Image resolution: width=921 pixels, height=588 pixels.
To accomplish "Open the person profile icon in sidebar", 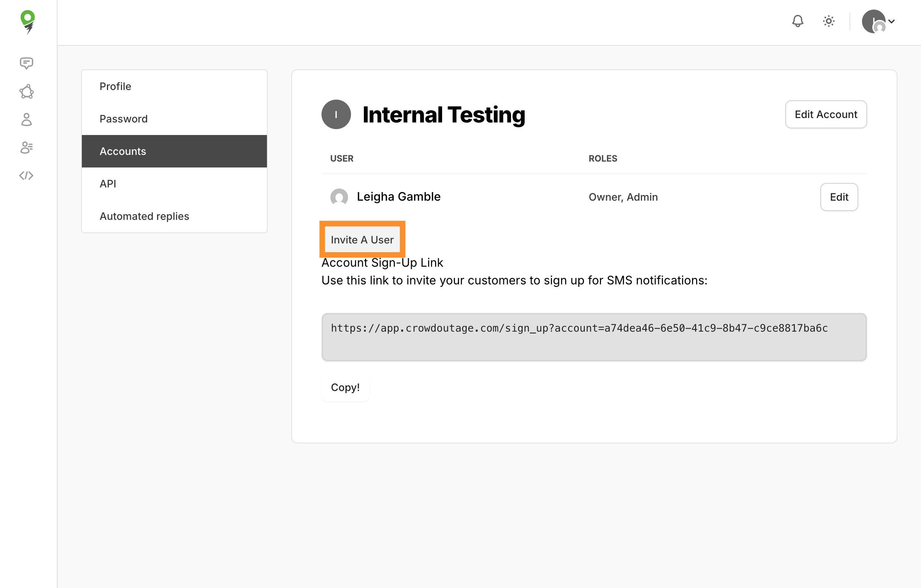I will tap(26, 120).
